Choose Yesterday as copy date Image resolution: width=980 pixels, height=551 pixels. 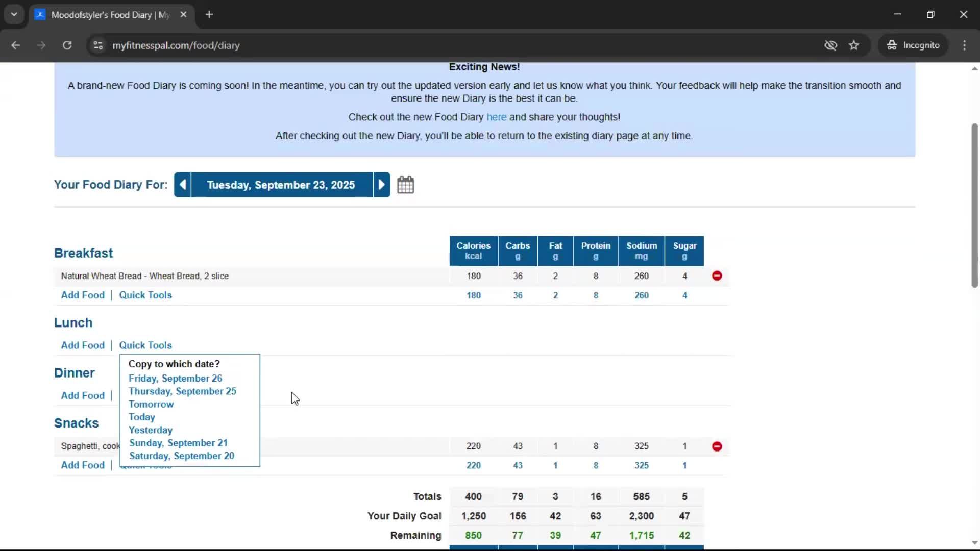(151, 430)
